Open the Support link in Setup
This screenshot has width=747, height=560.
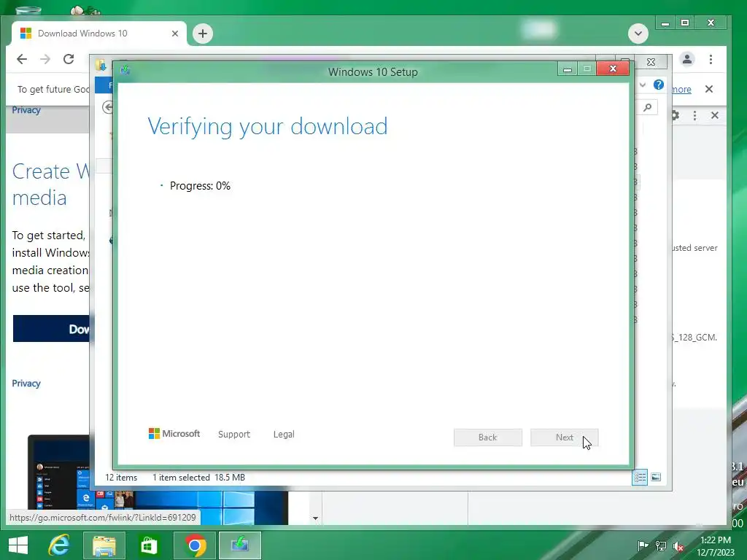click(x=234, y=435)
